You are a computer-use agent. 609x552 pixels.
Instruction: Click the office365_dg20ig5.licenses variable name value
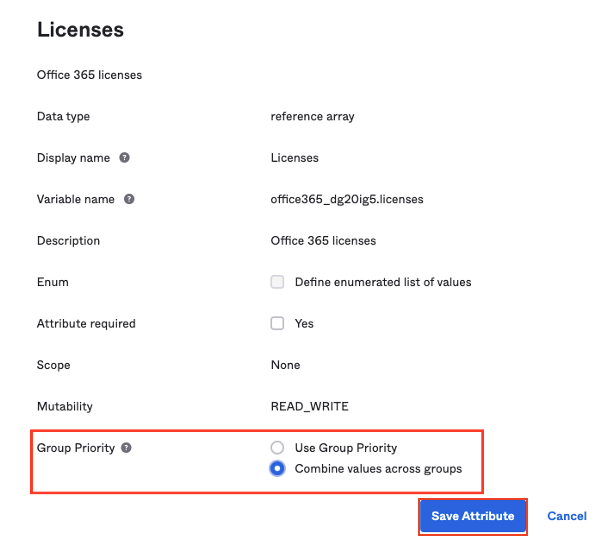coord(347,199)
